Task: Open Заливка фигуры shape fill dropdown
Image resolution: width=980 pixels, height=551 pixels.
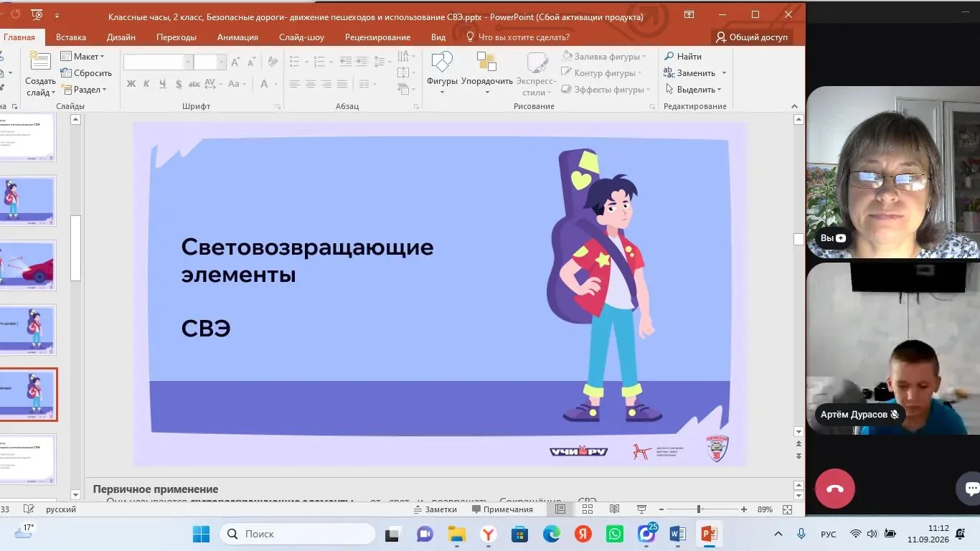Action: 603,56
